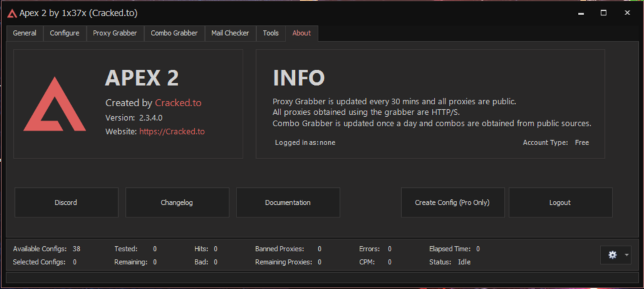
Task: Log out with the Logout button
Action: (560, 202)
